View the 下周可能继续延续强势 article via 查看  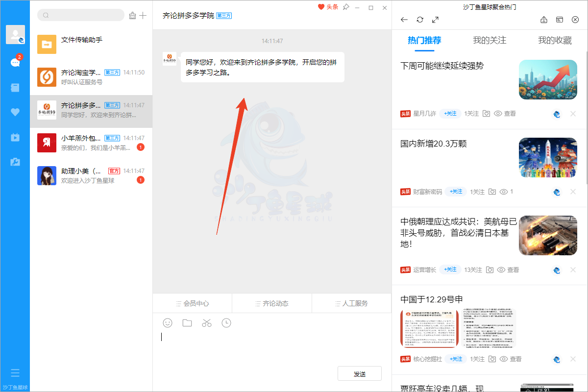coord(512,113)
